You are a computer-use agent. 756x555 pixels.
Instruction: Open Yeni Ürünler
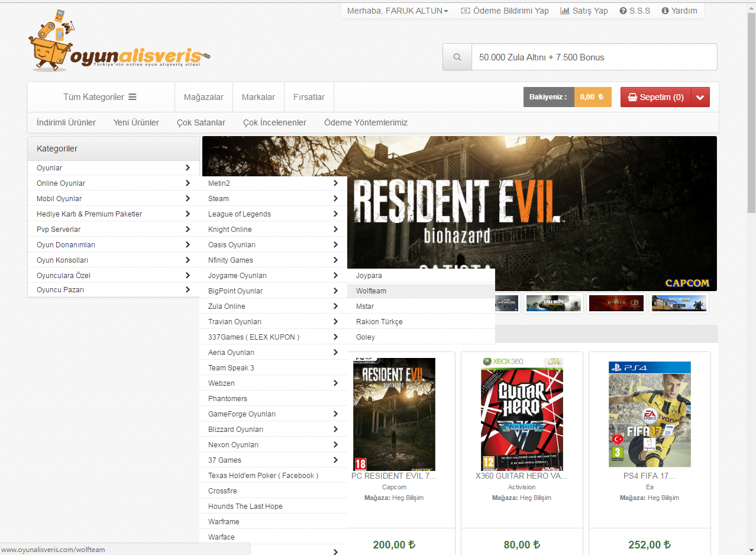136,122
